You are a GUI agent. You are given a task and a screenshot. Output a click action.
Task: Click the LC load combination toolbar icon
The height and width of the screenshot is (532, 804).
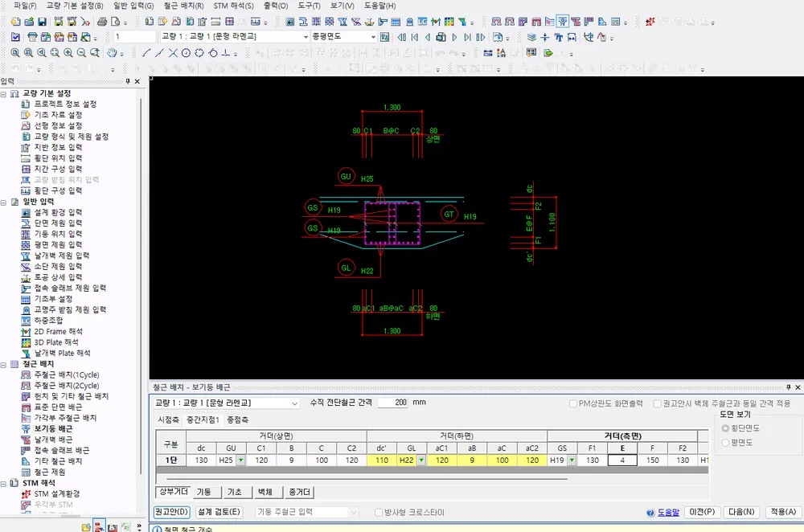click(423, 22)
